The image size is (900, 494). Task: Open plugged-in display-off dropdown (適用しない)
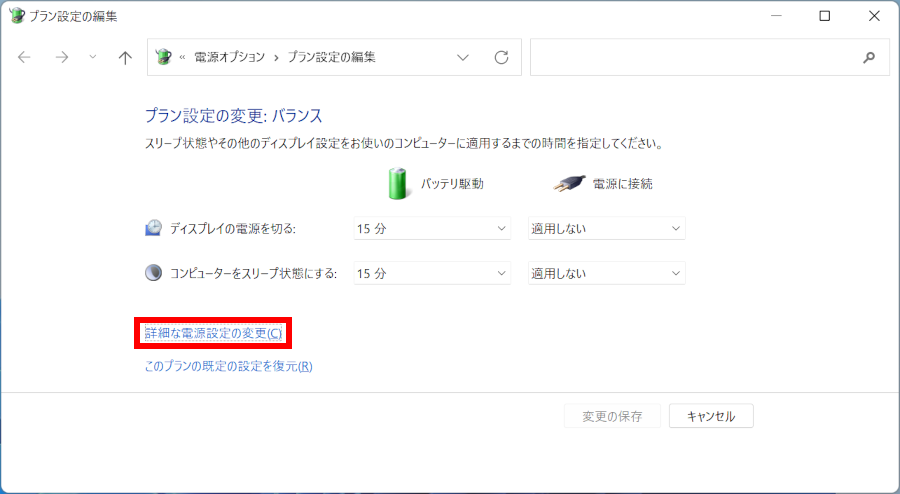click(607, 228)
